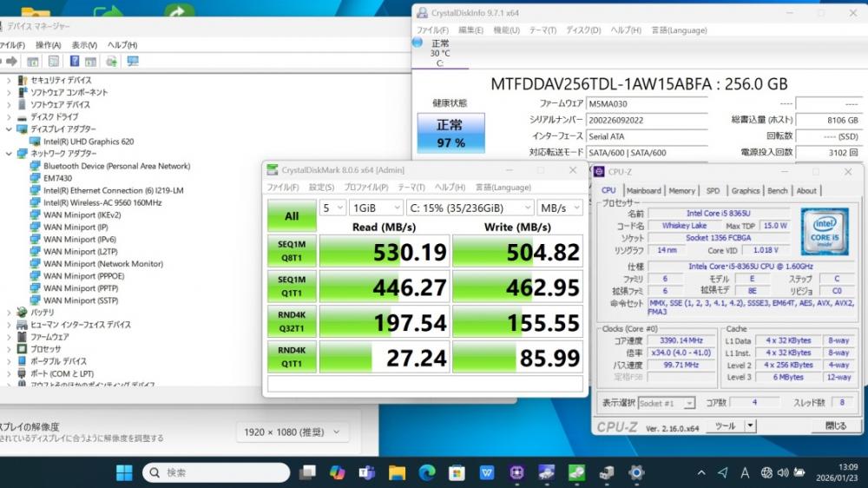Collapse the ネットワーク アダプター tree node

tap(9, 154)
